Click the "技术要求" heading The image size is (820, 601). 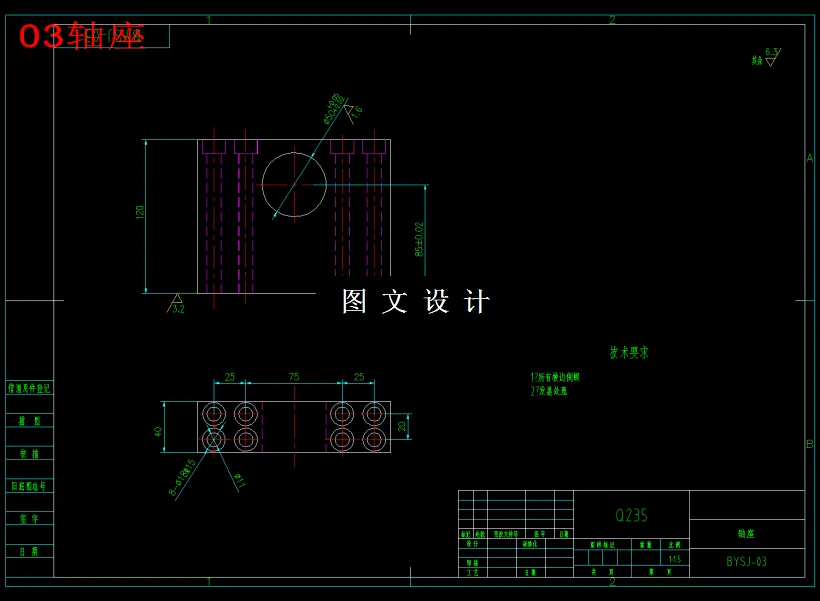pyautogui.click(x=629, y=353)
